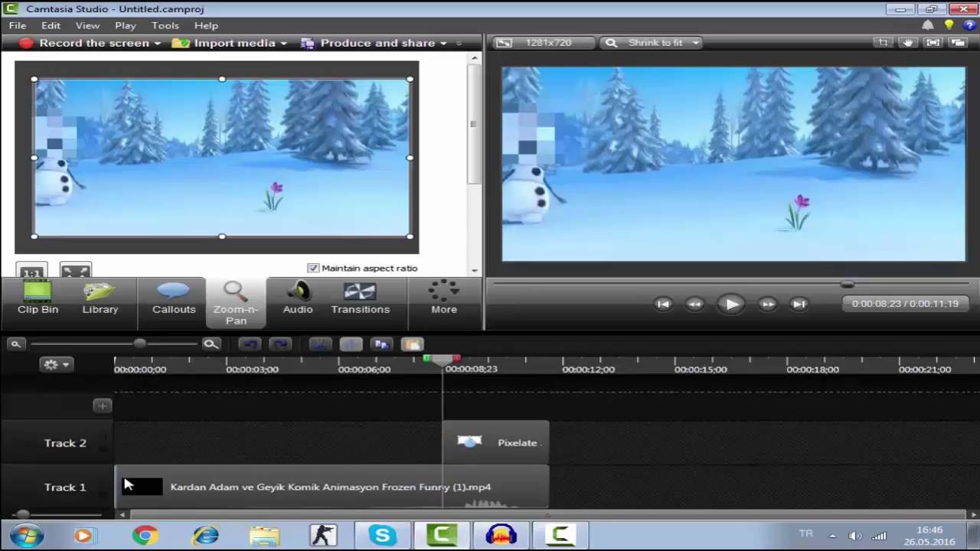The image size is (980, 551).
Task: Detach the preview window icon
Action: (x=958, y=43)
